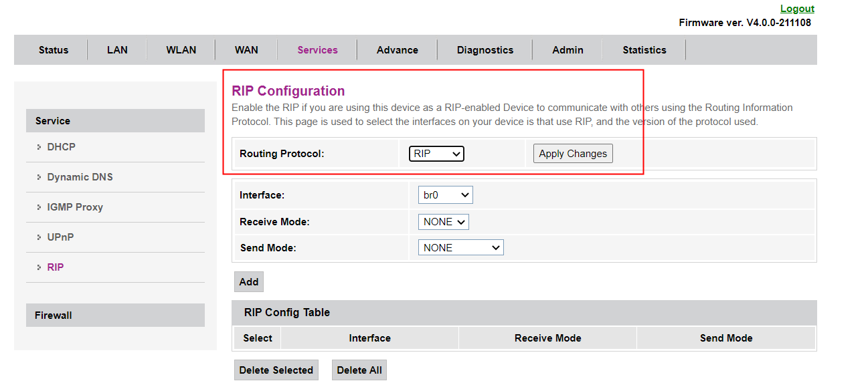Open the Interface br0 dropdown
The width and height of the screenshot is (868, 387).
pos(446,195)
